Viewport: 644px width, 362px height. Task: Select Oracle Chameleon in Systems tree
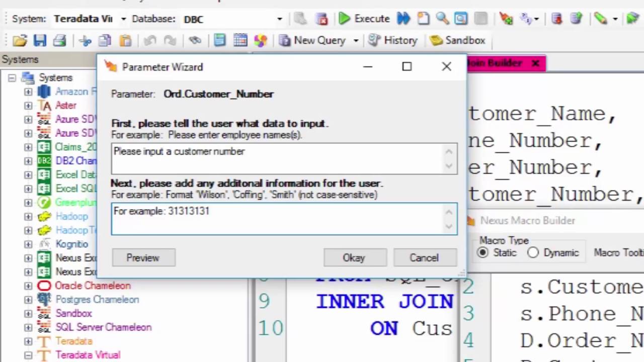(93, 286)
